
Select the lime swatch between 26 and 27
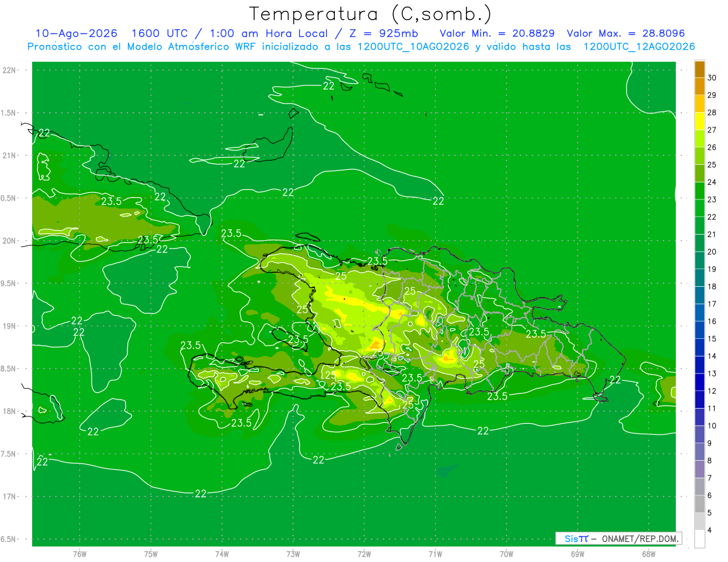pyautogui.click(x=699, y=139)
